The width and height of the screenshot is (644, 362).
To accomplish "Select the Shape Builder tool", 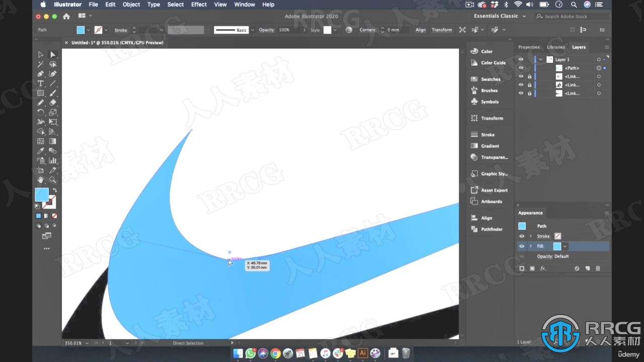I will click(x=41, y=132).
